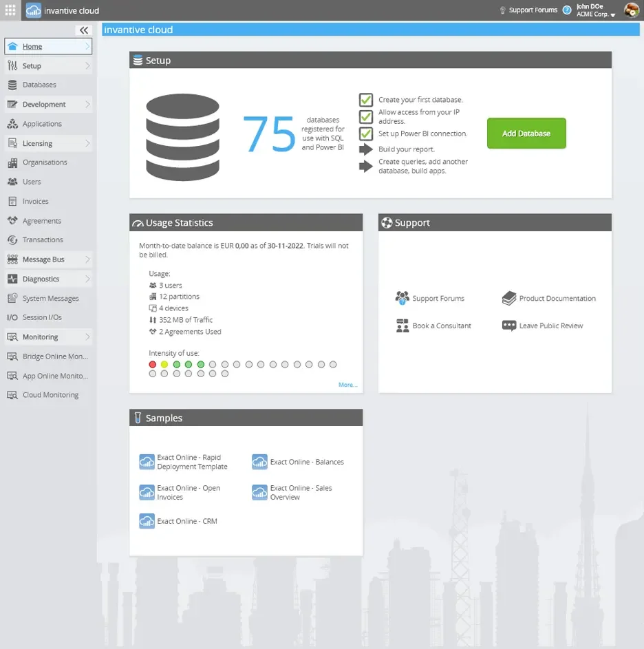This screenshot has height=649, width=644.
Task: Click the Support Forums people icon
Action: click(x=402, y=298)
